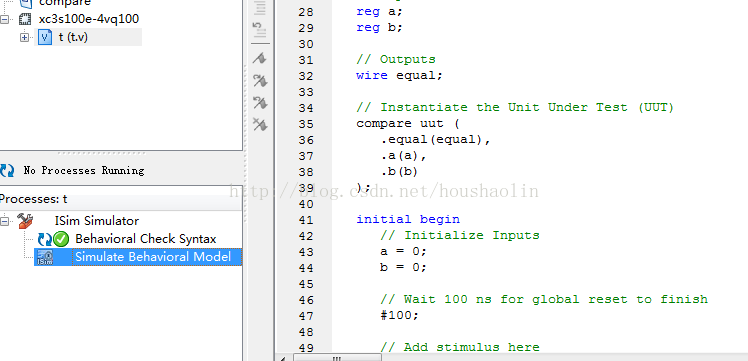Click the ISim icon beside Simulate Behavioral Model

[45, 257]
